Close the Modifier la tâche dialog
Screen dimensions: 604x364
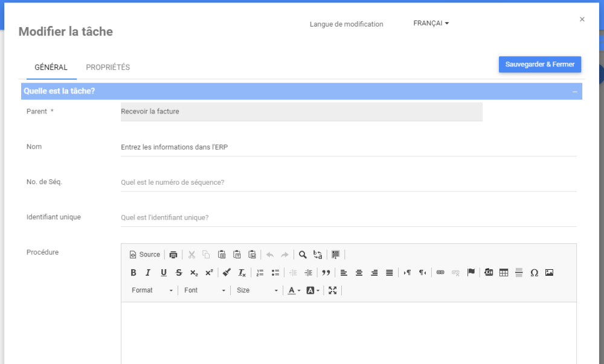[x=582, y=19]
